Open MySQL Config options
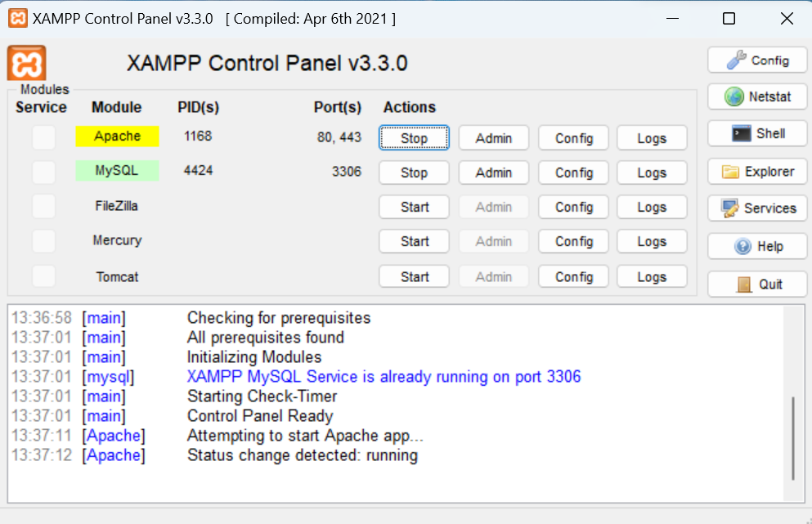This screenshot has height=524, width=812. [573, 172]
